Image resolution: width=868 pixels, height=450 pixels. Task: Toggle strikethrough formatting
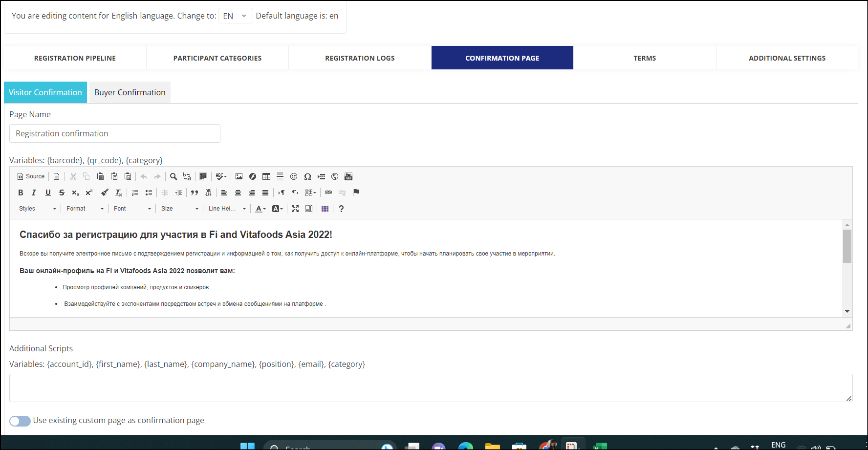pyautogui.click(x=62, y=193)
